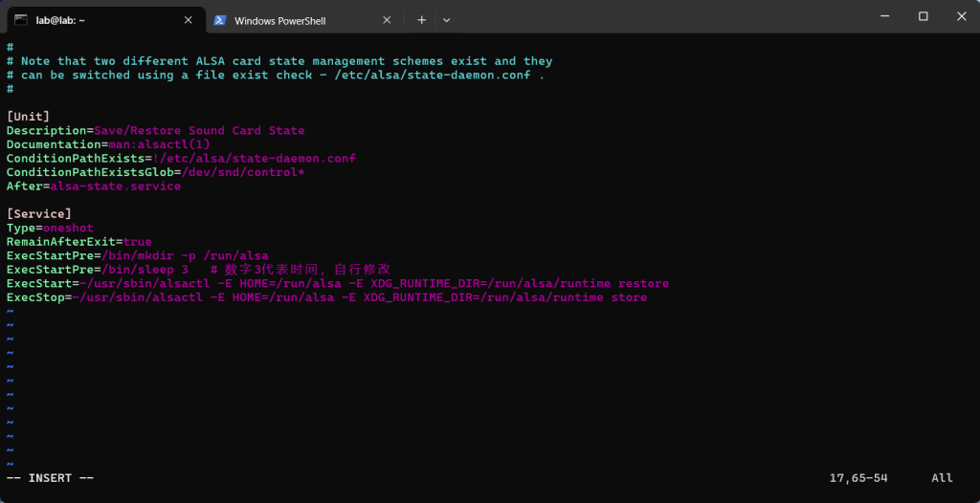This screenshot has width=980, height=503.
Task: Click the [Service] section header
Action: coord(38,214)
